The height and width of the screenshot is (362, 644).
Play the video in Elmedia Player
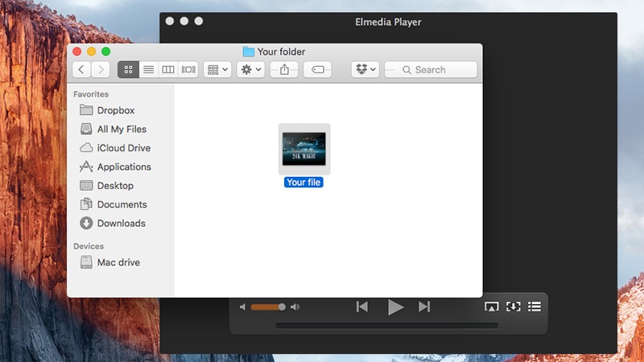[395, 307]
